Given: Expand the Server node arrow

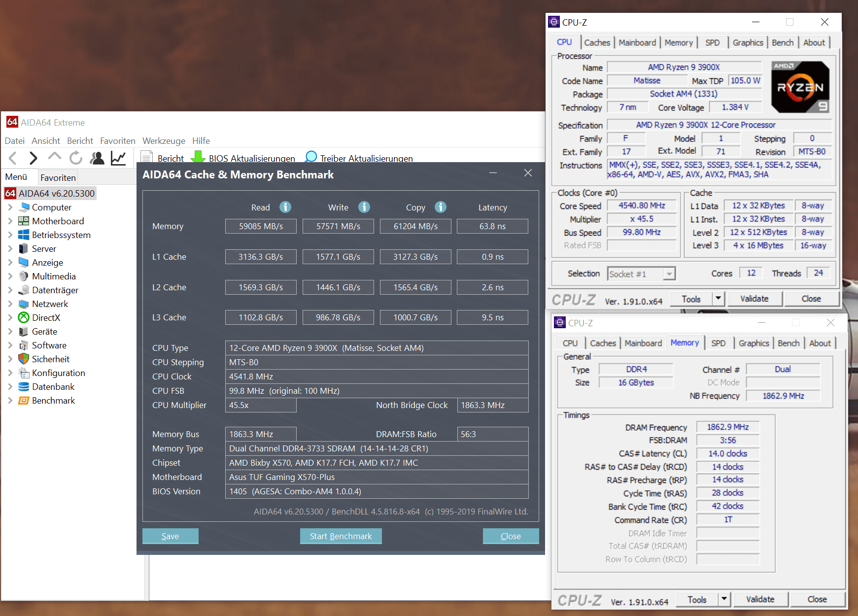Looking at the screenshot, I should [x=10, y=249].
